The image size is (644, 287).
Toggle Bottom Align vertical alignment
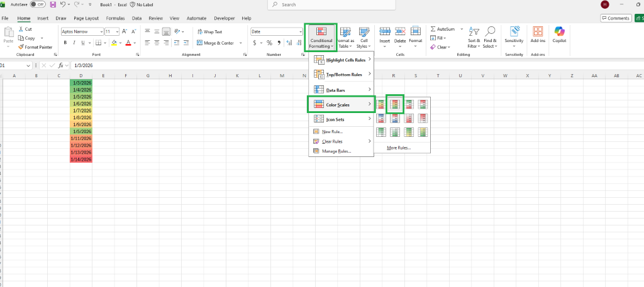(166, 31)
